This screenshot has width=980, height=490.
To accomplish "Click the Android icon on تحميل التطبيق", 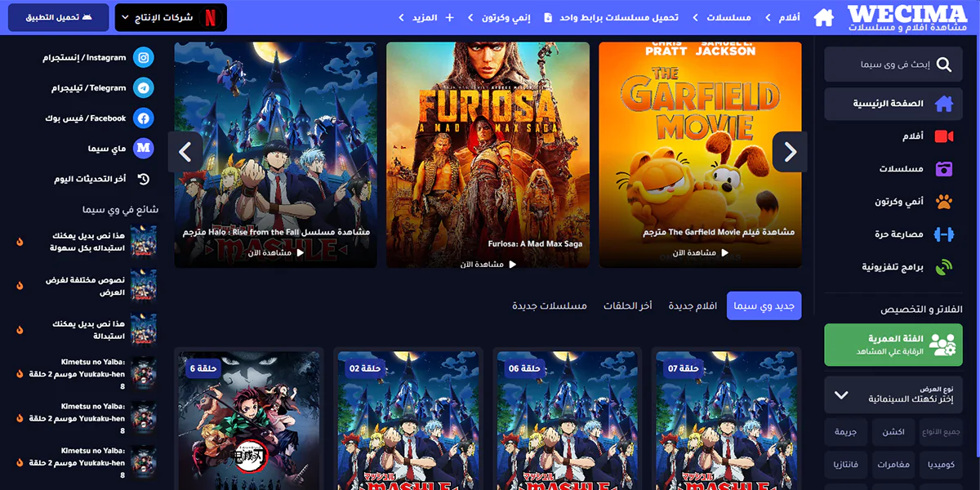I will (86, 17).
